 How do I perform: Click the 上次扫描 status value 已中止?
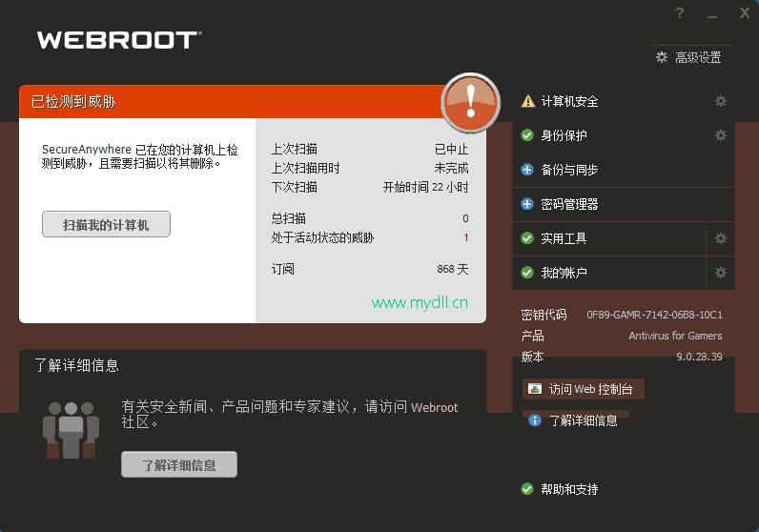451,149
